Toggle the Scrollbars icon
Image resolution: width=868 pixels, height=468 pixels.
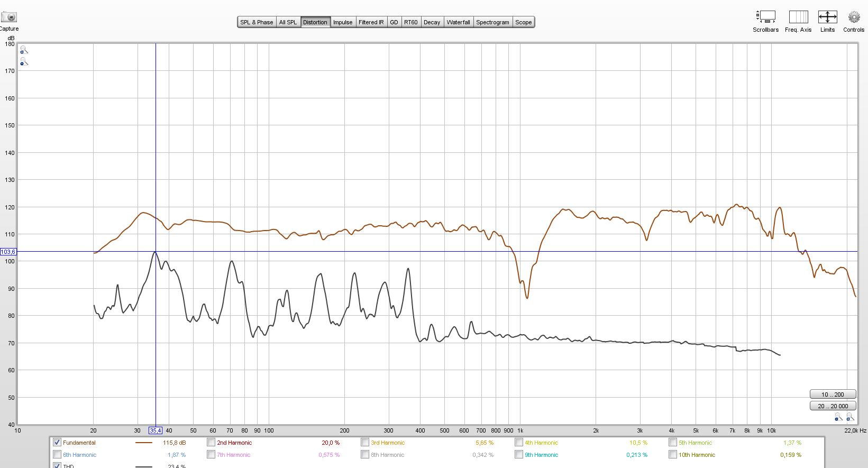765,17
